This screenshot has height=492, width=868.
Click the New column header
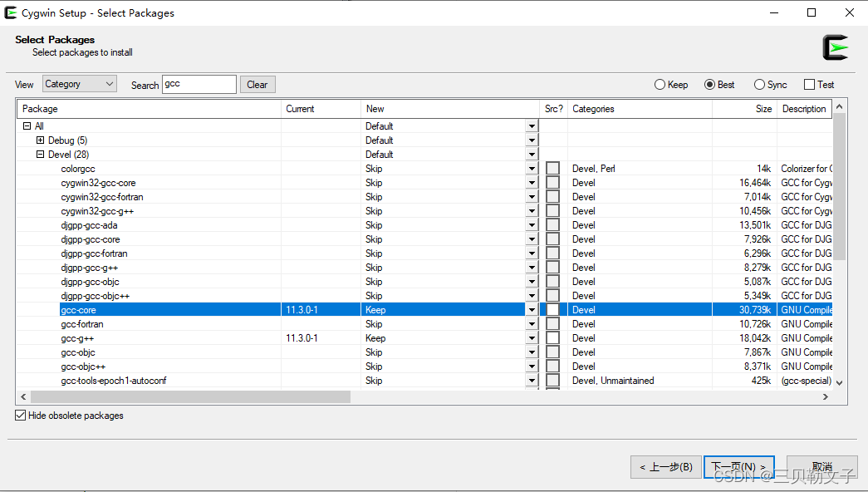coord(450,109)
